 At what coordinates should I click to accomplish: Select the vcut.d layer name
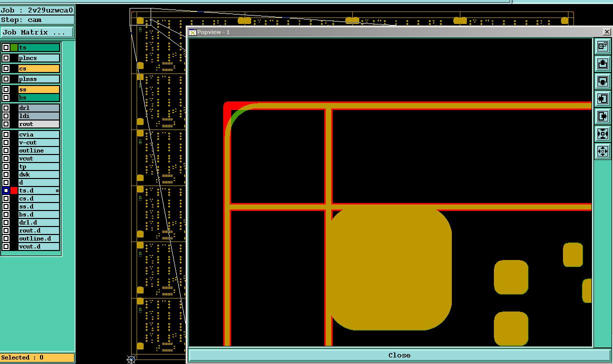(x=39, y=246)
